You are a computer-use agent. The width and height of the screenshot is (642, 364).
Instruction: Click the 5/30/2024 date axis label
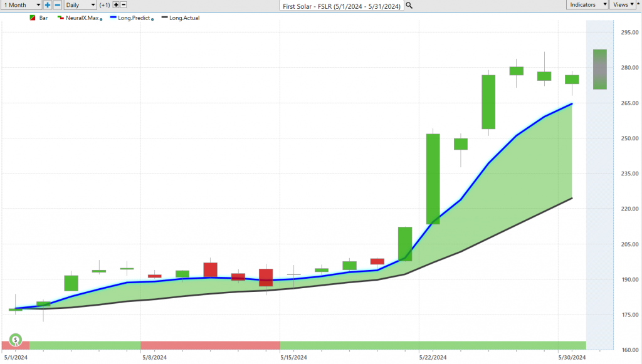point(572,358)
